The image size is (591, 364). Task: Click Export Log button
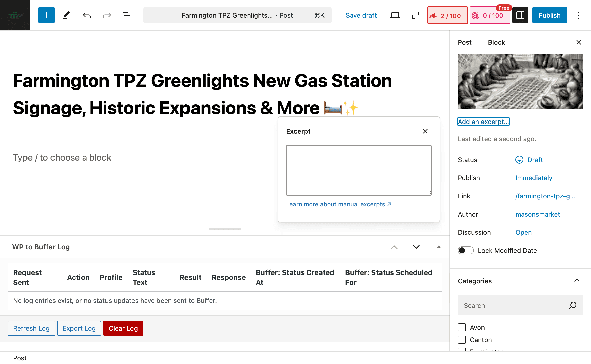79,328
